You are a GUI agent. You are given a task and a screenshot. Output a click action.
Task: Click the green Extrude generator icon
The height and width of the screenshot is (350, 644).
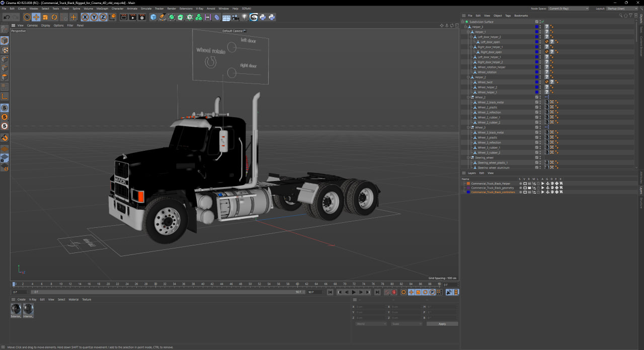tap(181, 17)
